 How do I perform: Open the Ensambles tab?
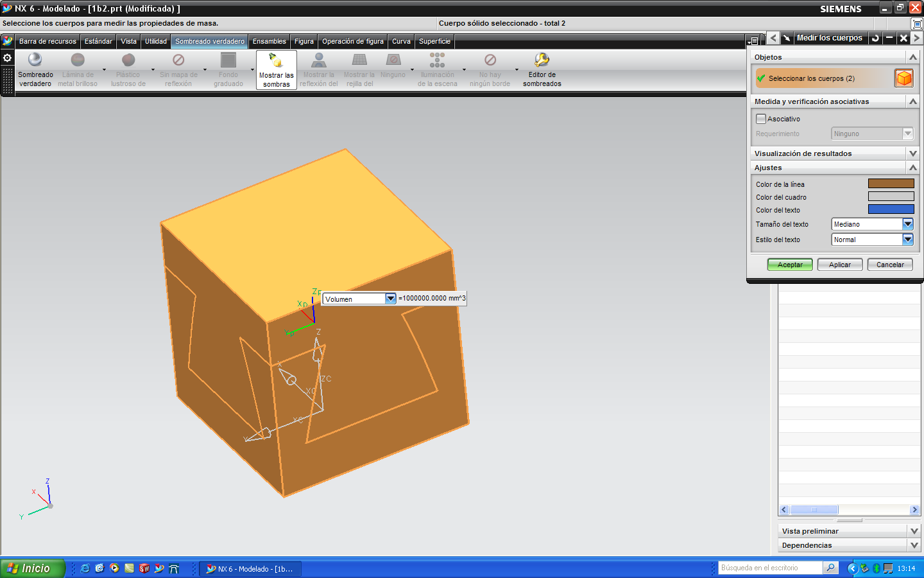tap(269, 41)
